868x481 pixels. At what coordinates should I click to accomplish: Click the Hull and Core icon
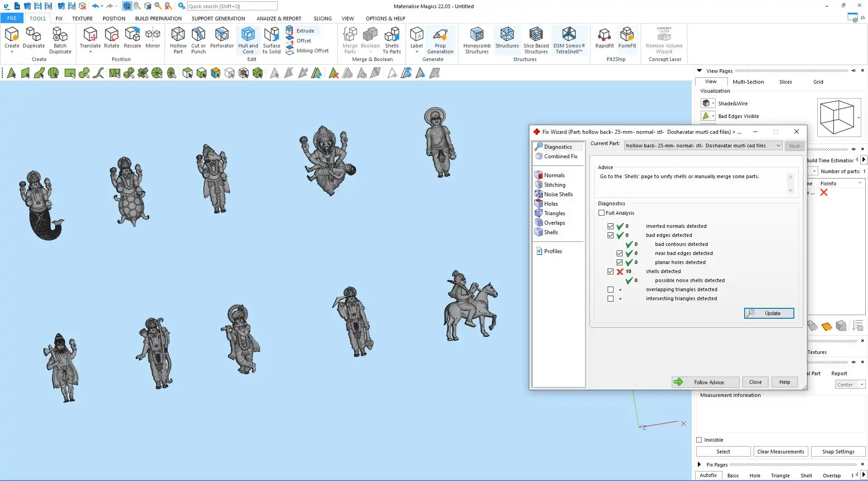point(248,40)
